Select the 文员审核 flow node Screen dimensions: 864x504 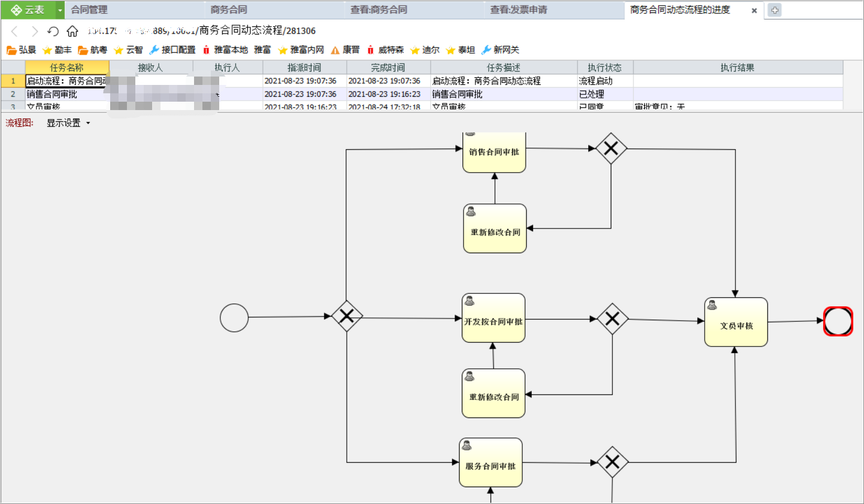[x=736, y=322]
